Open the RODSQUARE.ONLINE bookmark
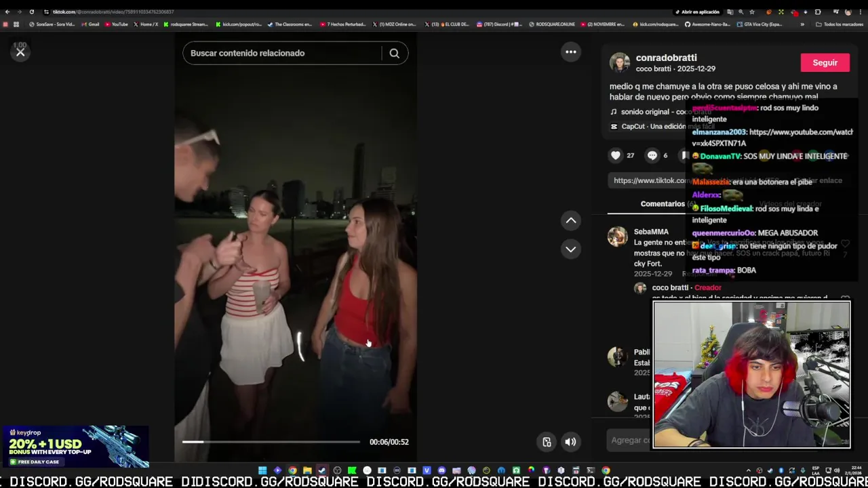Screen dimensions: 868x488 click(x=552, y=24)
